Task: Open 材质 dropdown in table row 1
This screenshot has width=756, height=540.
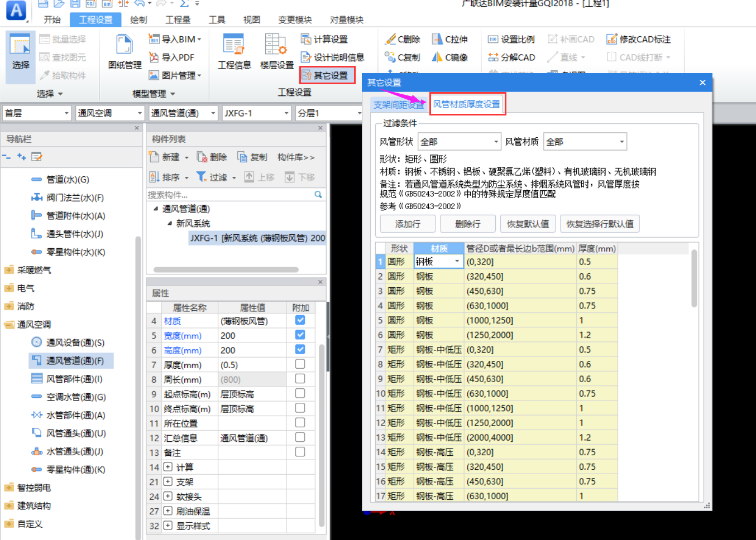Action: pyautogui.click(x=457, y=262)
